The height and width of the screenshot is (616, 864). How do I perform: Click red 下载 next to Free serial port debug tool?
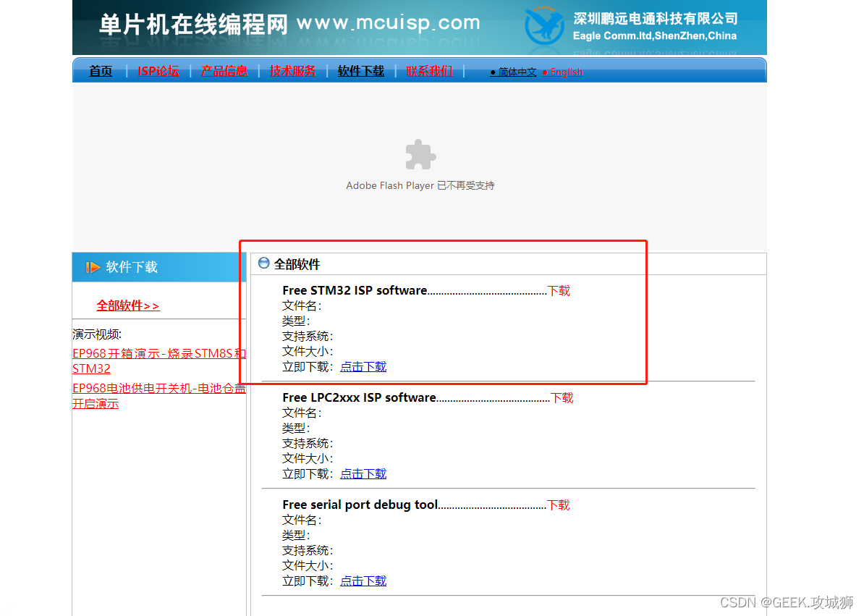click(558, 505)
